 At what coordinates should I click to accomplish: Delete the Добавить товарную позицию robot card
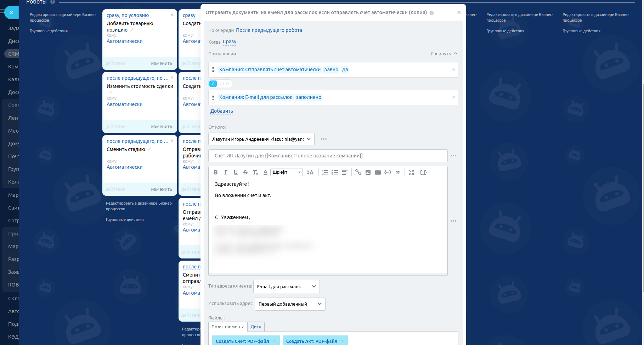coord(172,15)
